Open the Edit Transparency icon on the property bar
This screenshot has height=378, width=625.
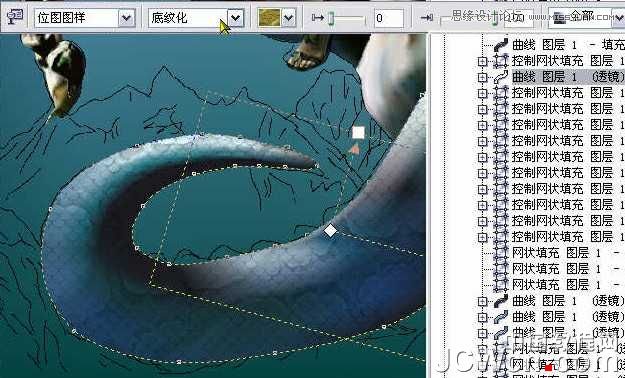point(15,17)
